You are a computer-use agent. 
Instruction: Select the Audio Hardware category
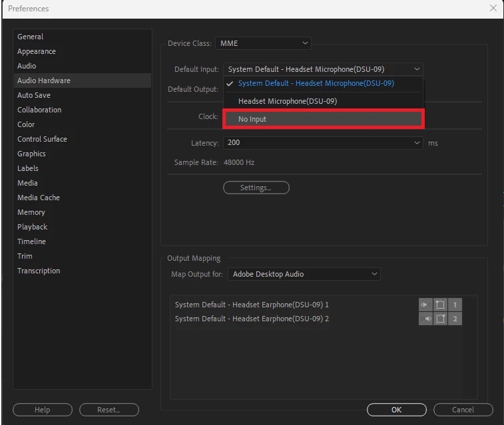coord(83,80)
